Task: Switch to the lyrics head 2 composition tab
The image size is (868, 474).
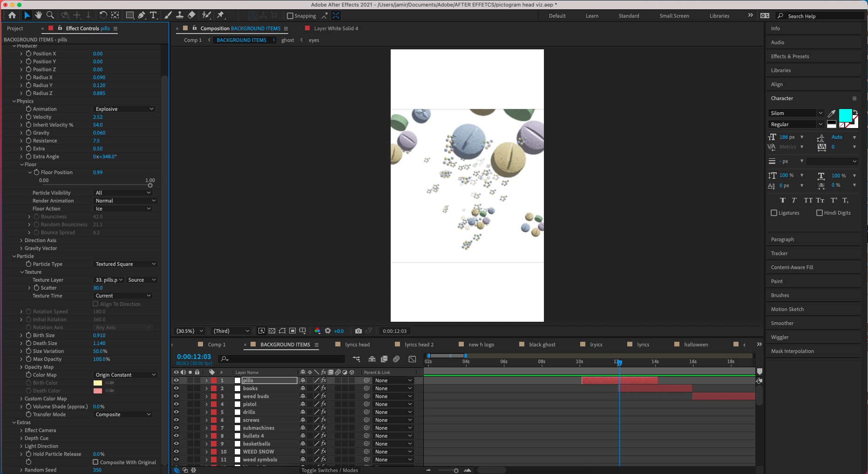Action: click(x=419, y=345)
